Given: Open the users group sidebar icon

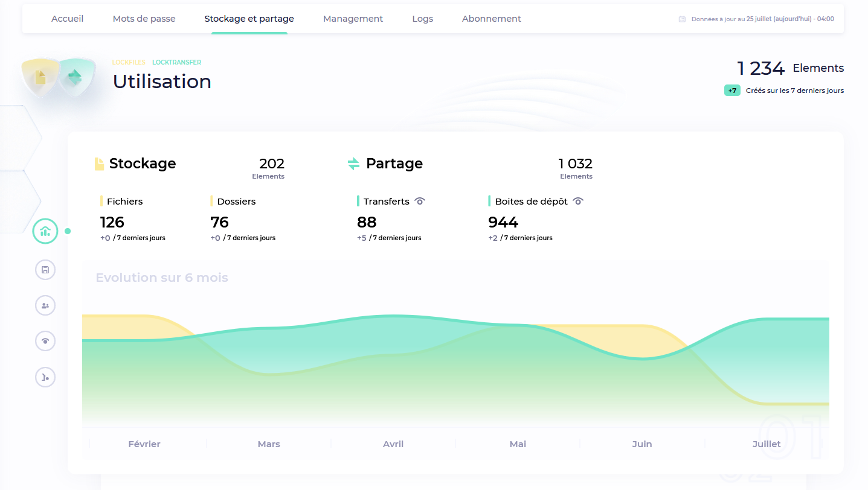Looking at the screenshot, I should click(45, 305).
